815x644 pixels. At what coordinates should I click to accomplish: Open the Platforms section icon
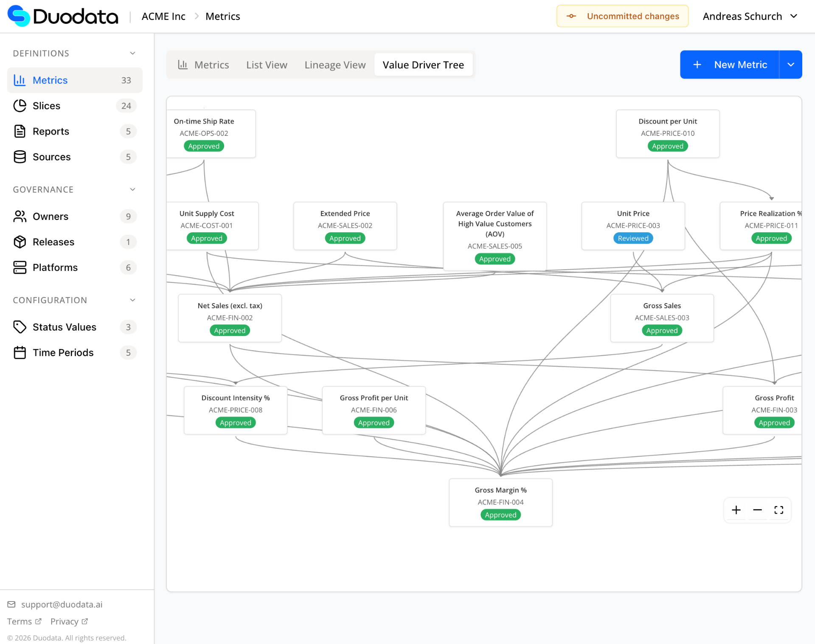click(20, 267)
